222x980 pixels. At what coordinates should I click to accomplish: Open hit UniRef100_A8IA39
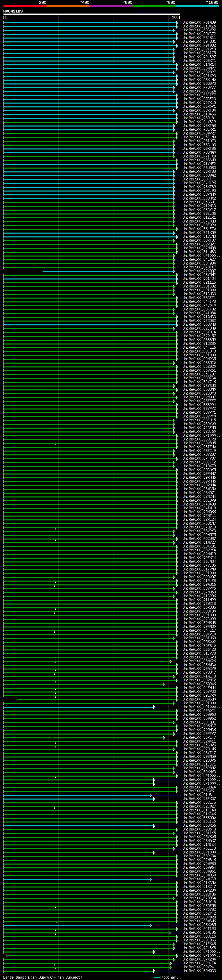pyautogui.click(x=199, y=23)
